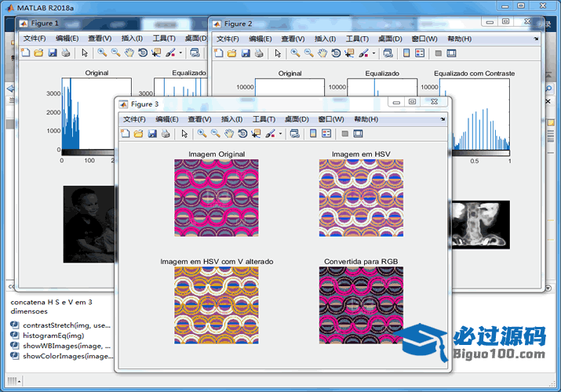
Task: Expand Brush color dropdown arrow in Figure 2
Action: coord(374,53)
